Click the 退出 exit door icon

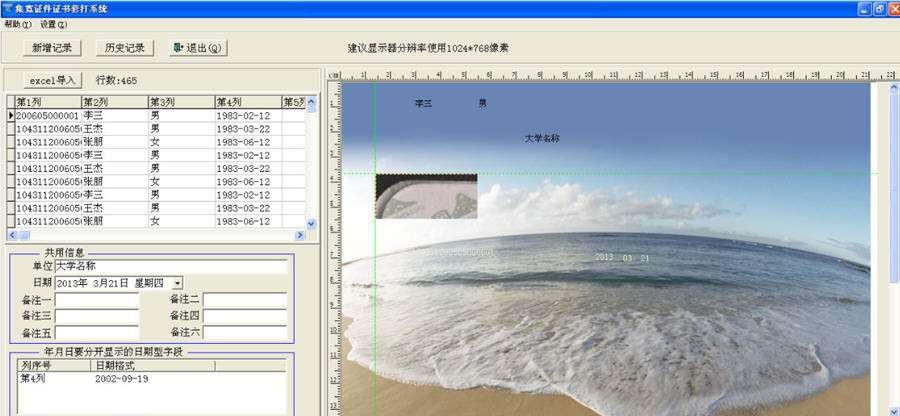click(179, 48)
